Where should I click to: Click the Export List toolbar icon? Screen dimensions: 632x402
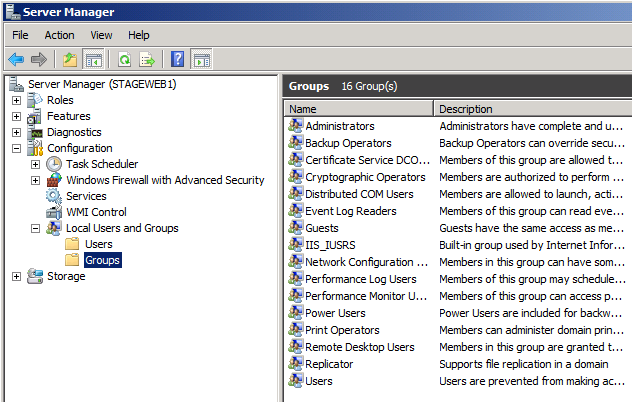click(147, 59)
